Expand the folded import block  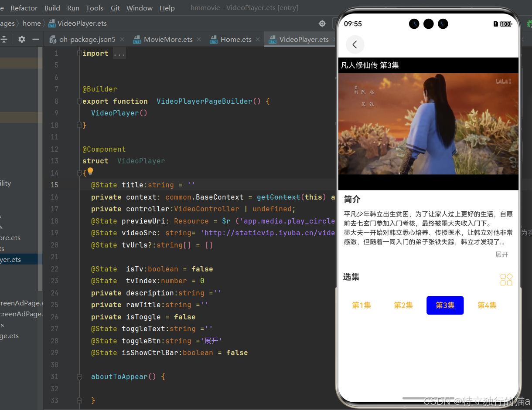[79, 53]
